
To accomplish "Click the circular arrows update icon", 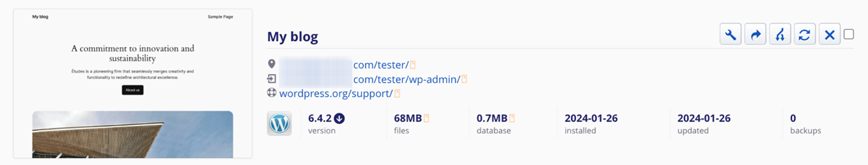I will pyautogui.click(x=804, y=34).
